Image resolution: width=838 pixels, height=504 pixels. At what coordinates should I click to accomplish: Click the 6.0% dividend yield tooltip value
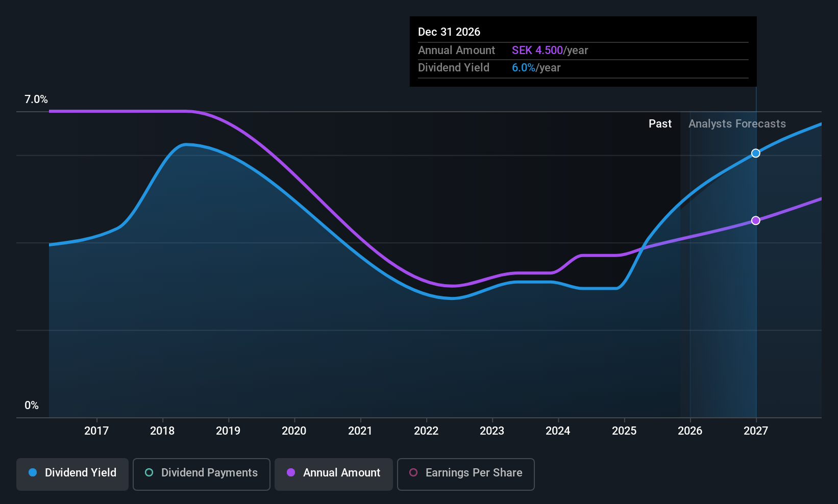click(x=524, y=68)
